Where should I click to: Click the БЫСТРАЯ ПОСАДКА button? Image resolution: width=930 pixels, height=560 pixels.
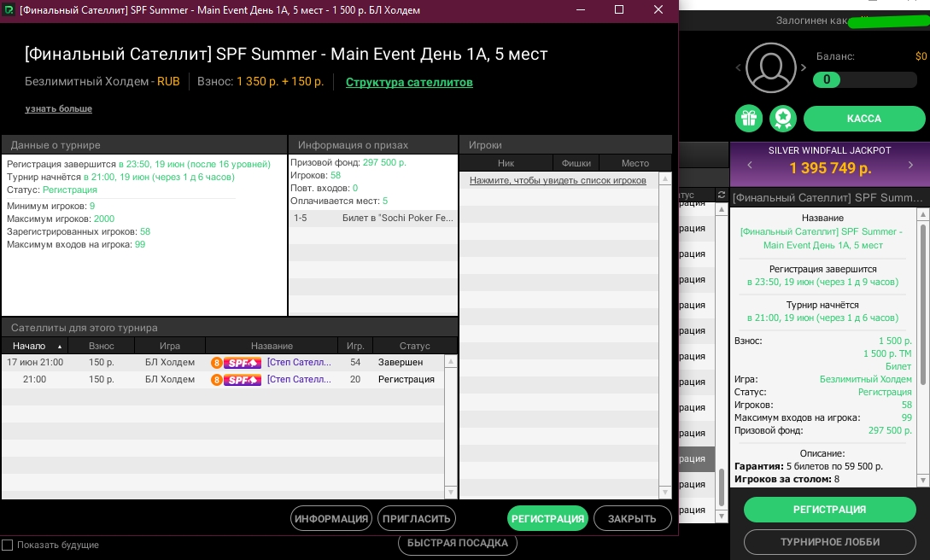457,543
